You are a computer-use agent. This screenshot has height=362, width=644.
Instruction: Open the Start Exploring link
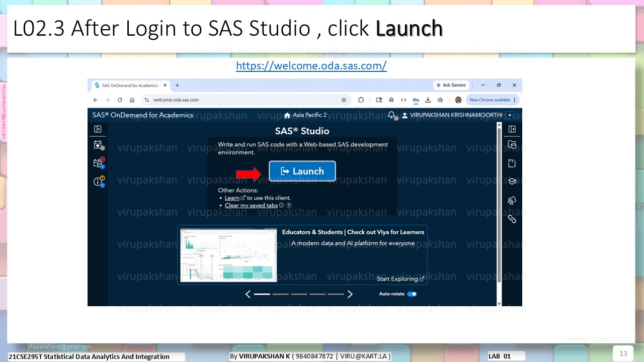[x=400, y=279]
